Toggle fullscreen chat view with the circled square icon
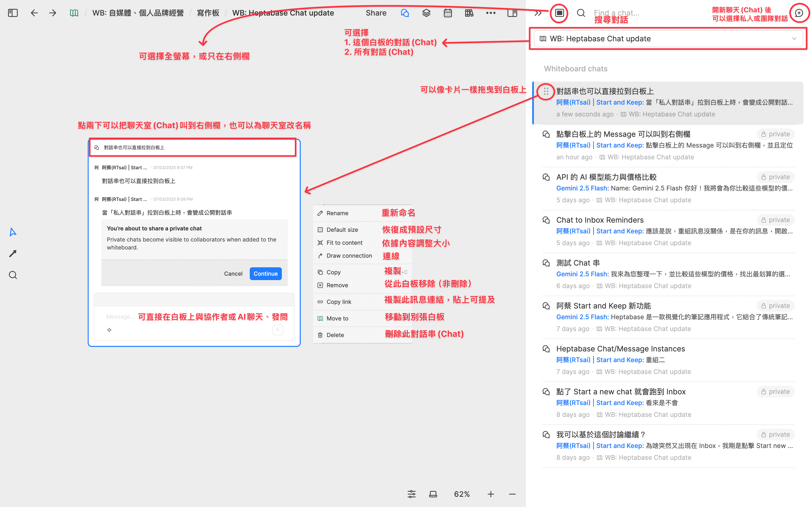The width and height of the screenshot is (812, 507). [x=558, y=13]
